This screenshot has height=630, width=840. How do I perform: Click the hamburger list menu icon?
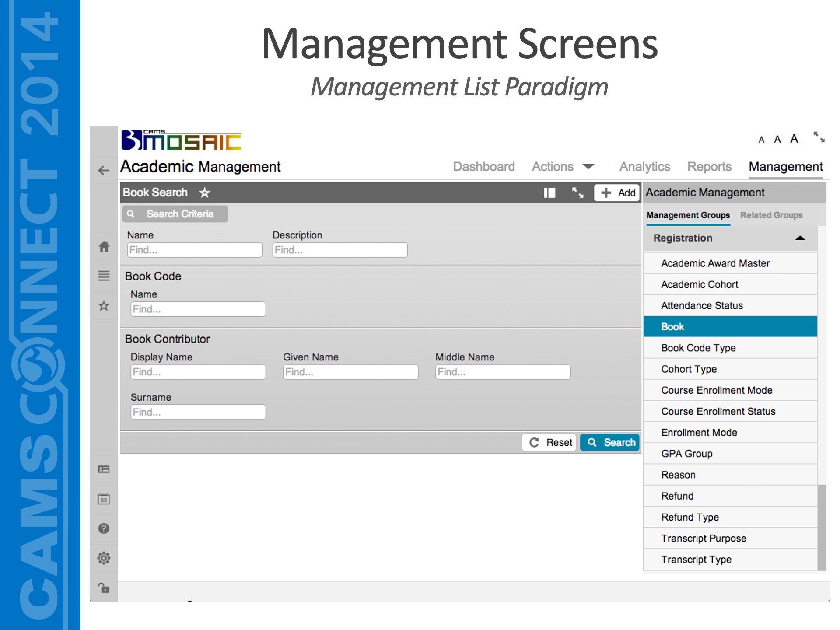point(104,276)
